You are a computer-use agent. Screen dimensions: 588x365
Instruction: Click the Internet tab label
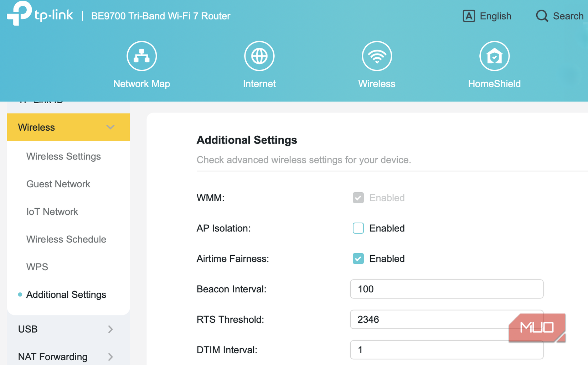pos(259,84)
